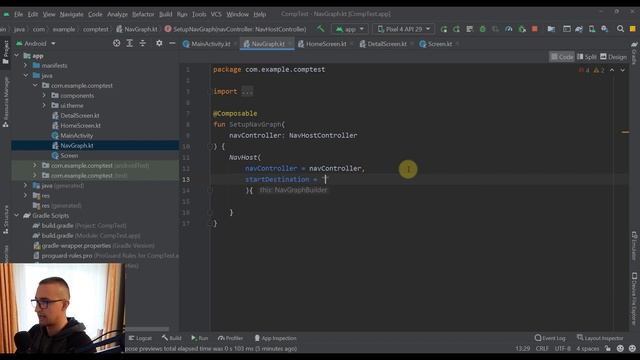Click CRLF line separator in status bar
This screenshot has width=640, height=360.
542,349
